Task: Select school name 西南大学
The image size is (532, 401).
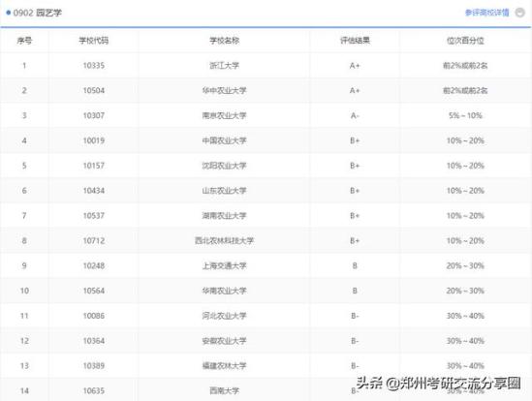Action: click(x=224, y=391)
